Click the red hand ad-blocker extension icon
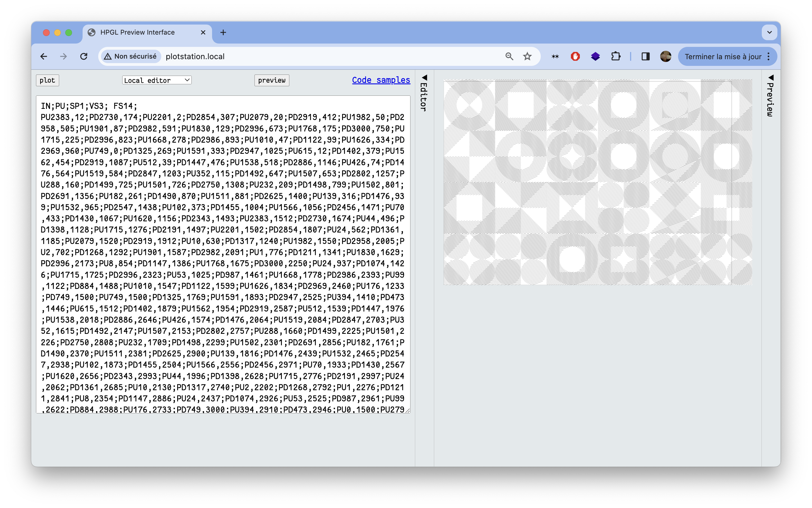Viewport: 812px width, 508px height. [575, 56]
